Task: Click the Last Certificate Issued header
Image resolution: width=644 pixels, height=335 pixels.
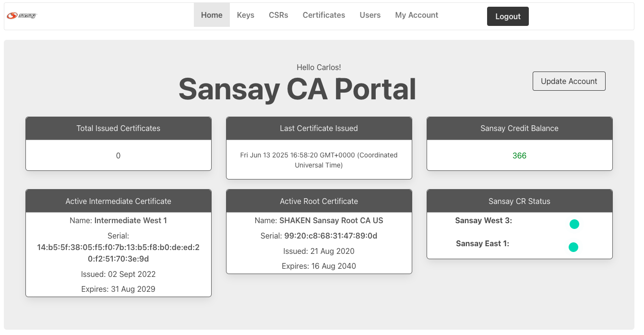Action: click(x=319, y=128)
